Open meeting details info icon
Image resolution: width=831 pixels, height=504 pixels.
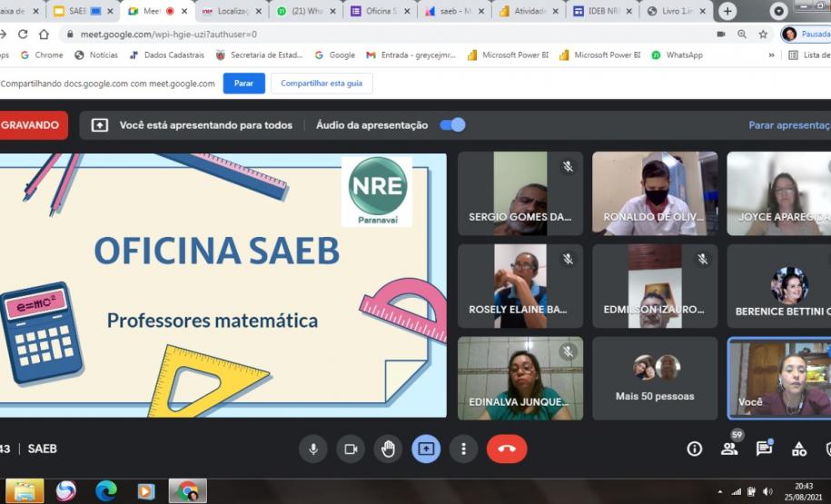pyautogui.click(x=695, y=449)
